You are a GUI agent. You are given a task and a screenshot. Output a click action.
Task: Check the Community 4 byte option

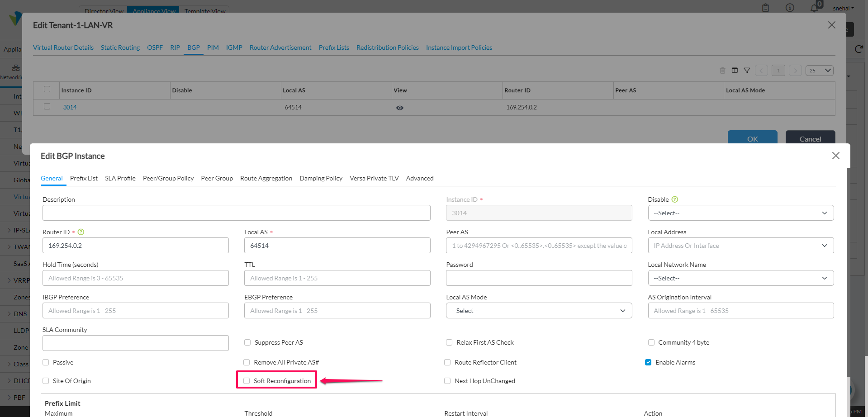click(651, 342)
